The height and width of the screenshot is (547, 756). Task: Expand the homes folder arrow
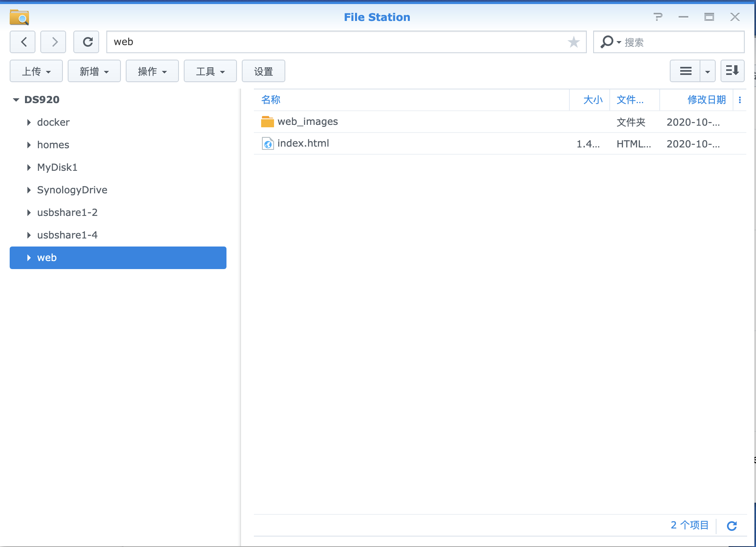29,145
